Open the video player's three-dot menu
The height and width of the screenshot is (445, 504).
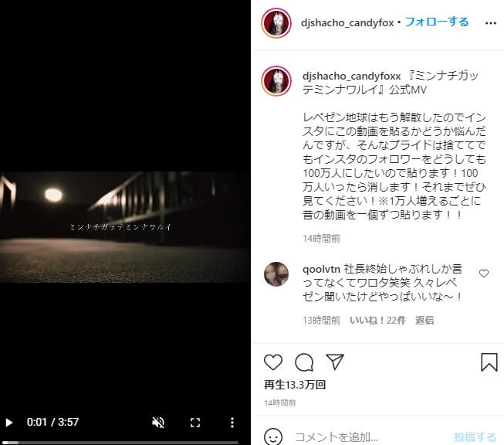[x=232, y=423]
